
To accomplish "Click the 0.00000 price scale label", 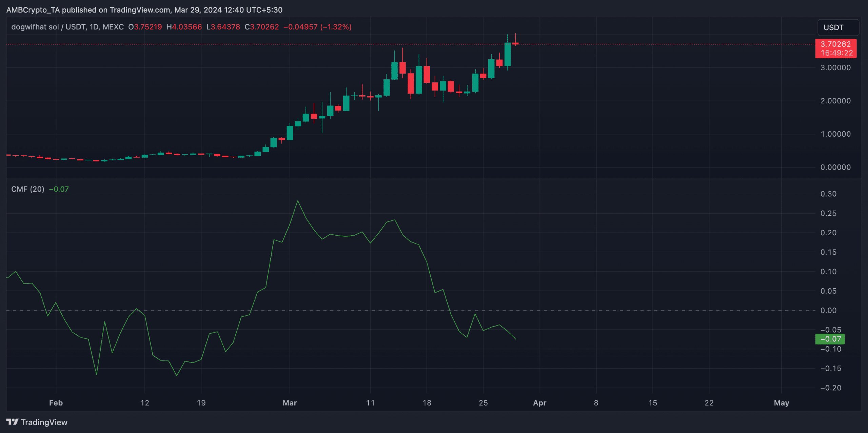I will 835,167.
